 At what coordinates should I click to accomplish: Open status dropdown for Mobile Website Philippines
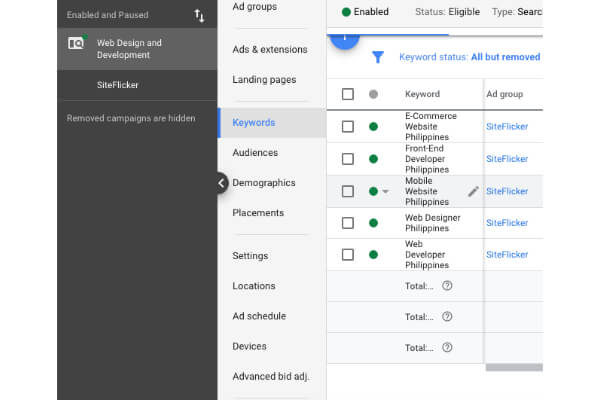(386, 191)
